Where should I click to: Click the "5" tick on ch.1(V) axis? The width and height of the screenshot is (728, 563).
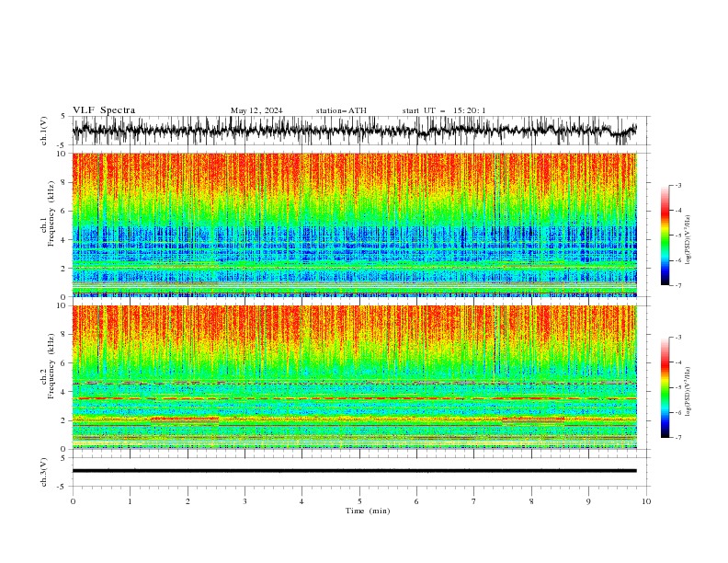click(x=63, y=116)
